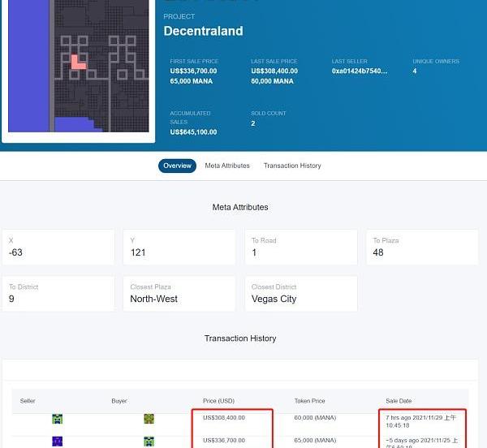Open the Transaction History tab
Image resolution: width=487 pixels, height=448 pixels.
[x=292, y=166]
